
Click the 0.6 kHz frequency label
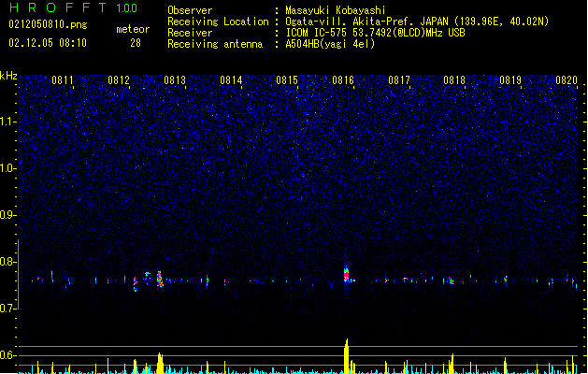pyautogui.click(x=7, y=355)
